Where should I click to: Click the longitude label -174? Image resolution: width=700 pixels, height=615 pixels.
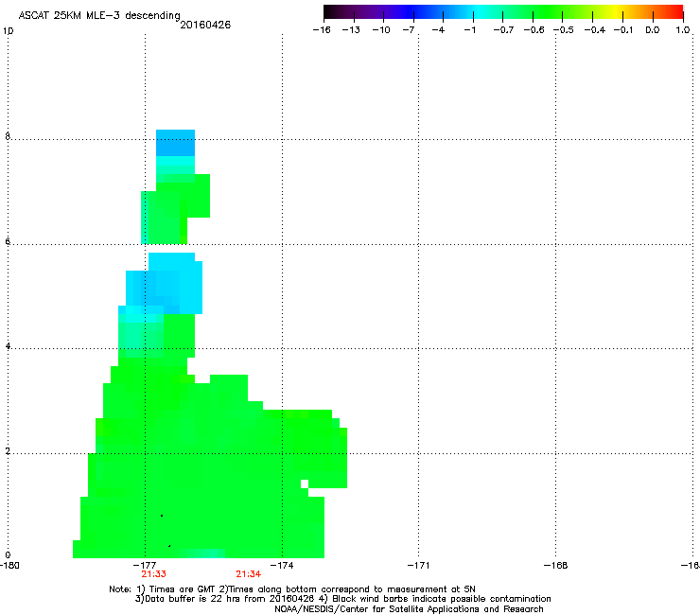[282, 566]
